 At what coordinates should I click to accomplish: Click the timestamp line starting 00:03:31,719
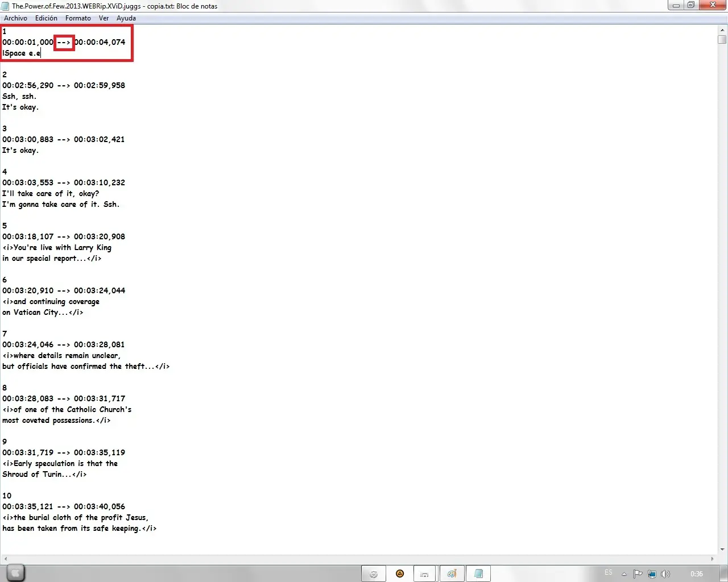point(64,452)
